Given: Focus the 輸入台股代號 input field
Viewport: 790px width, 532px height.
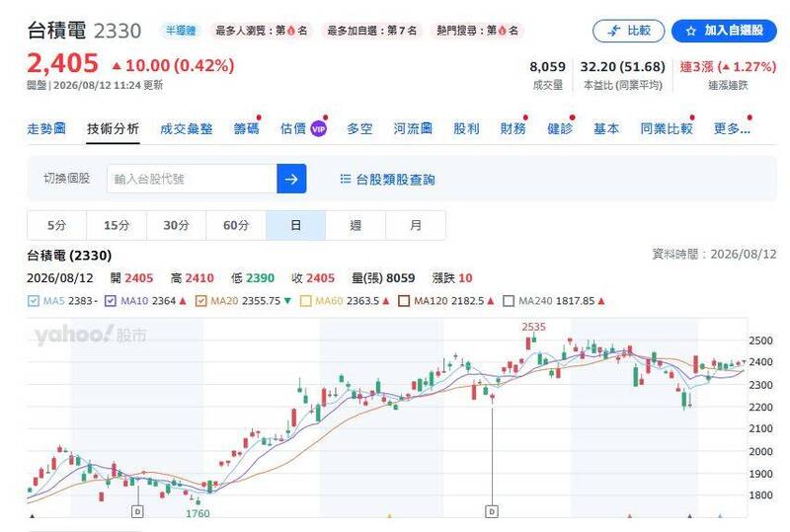Looking at the screenshot, I should [192, 179].
